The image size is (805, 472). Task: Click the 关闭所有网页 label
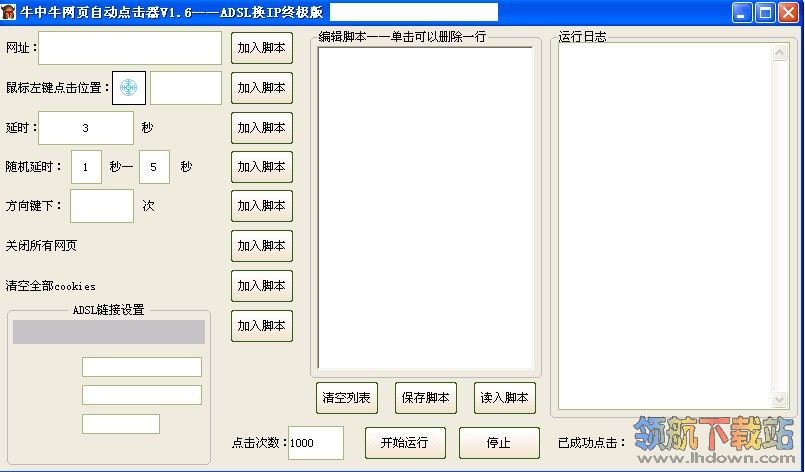pos(41,246)
